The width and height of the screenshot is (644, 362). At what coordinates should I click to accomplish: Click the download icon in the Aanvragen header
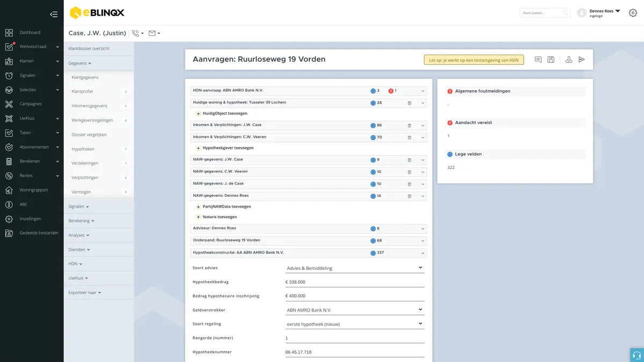pos(569,60)
